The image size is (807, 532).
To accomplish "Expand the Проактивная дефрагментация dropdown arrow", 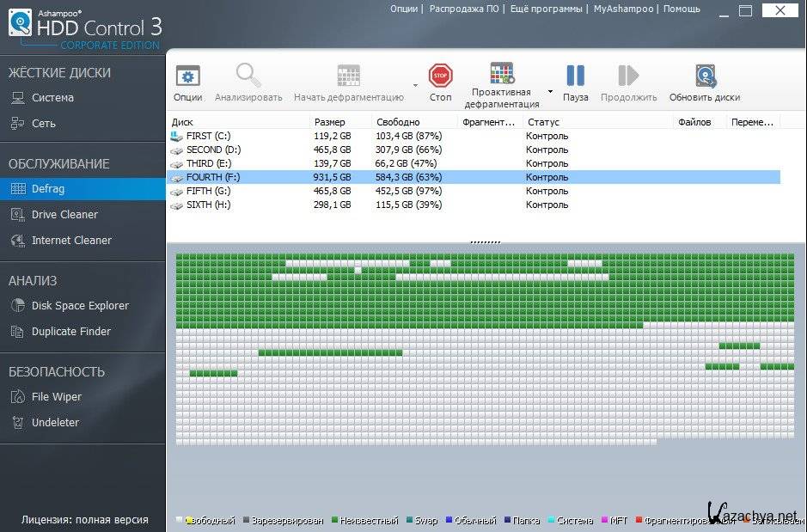I will point(550,92).
